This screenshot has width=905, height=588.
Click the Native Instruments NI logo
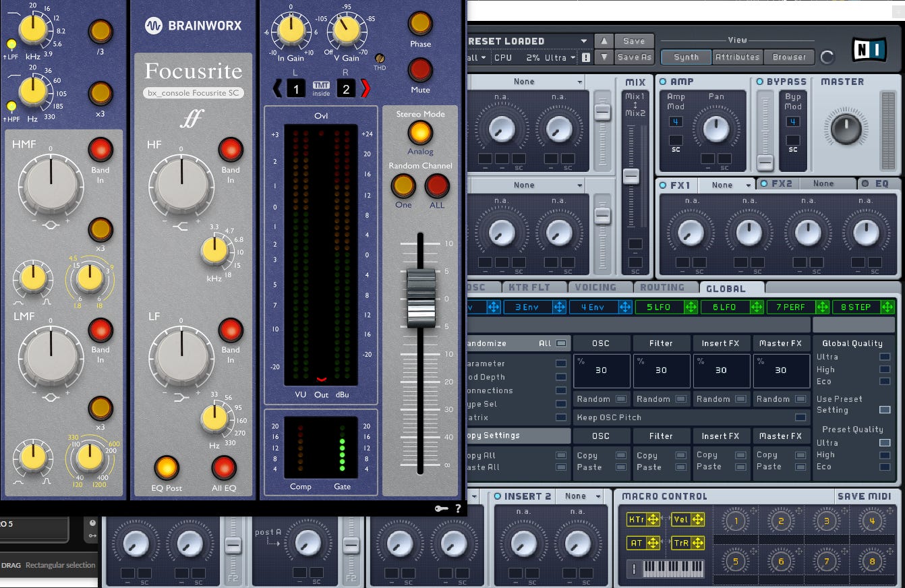[x=869, y=50]
